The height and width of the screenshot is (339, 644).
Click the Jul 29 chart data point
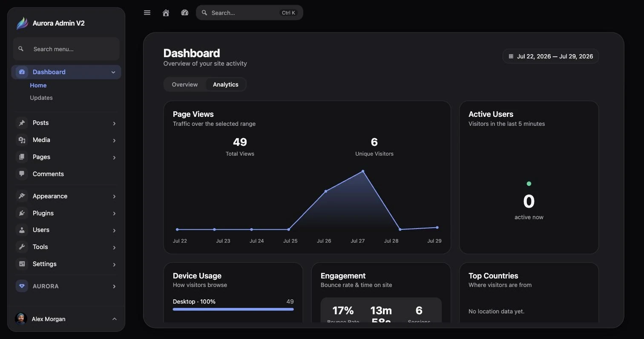[x=437, y=228]
